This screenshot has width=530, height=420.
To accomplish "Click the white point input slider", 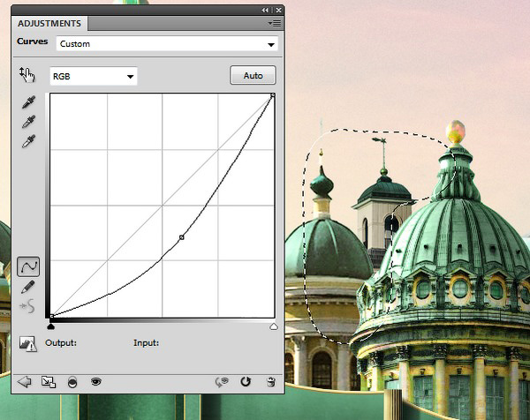I will [x=273, y=326].
